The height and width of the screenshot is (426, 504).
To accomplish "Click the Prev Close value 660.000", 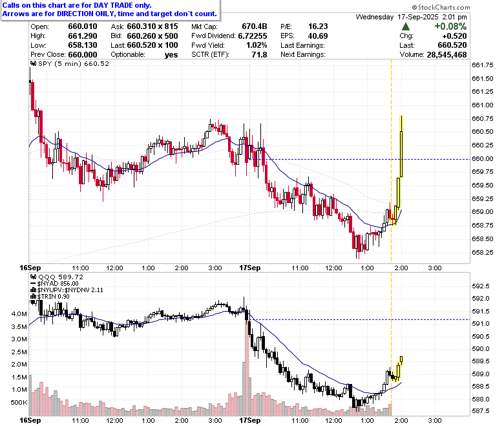I will pos(83,55).
